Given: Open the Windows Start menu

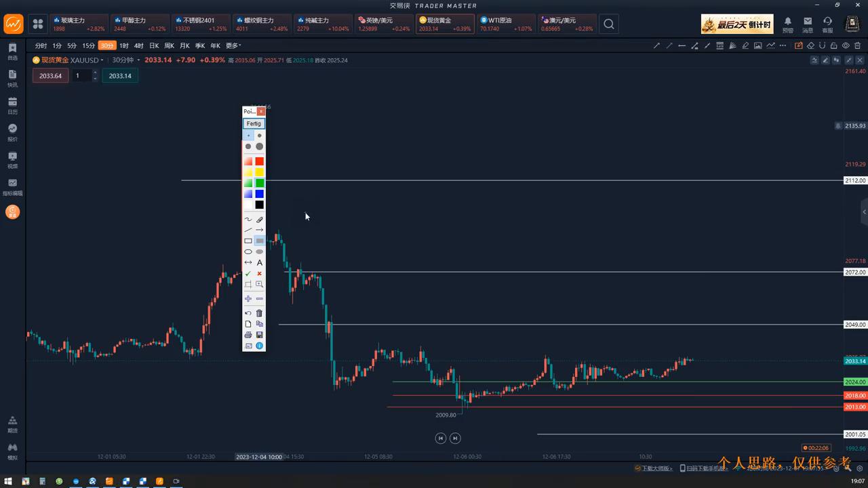Looking at the screenshot, I should click(7, 481).
